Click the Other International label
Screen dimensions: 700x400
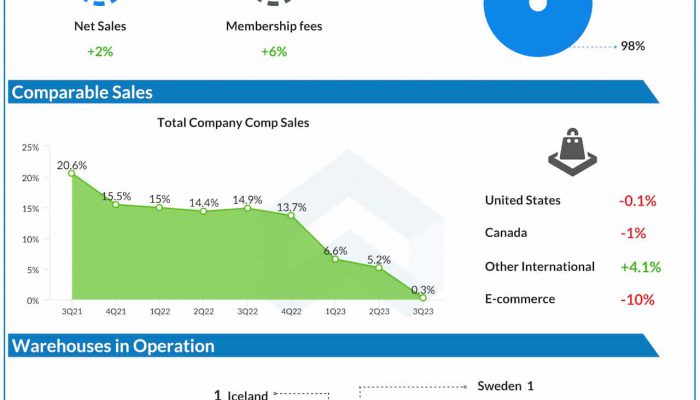tap(539, 266)
